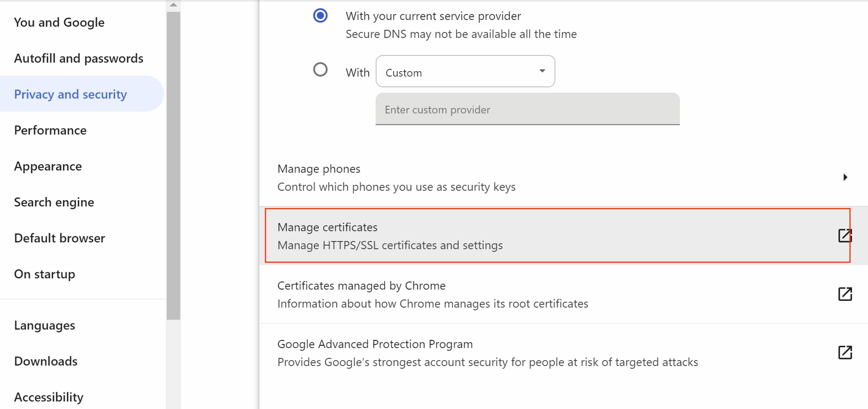
Task: Click 'Secure DNS may not be available all the time'
Action: (461, 34)
